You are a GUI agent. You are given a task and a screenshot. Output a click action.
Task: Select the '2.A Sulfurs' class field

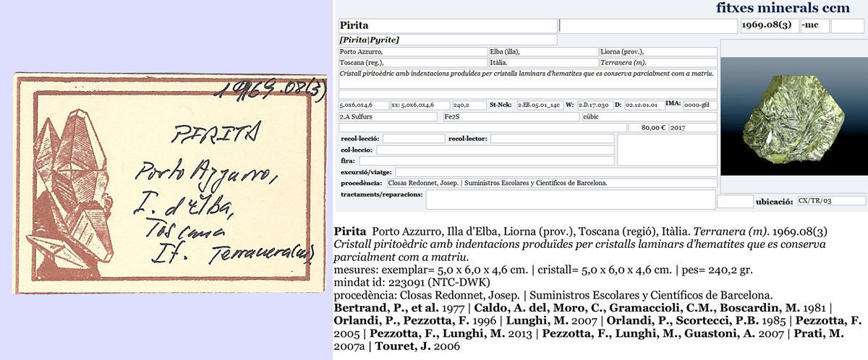(388, 116)
